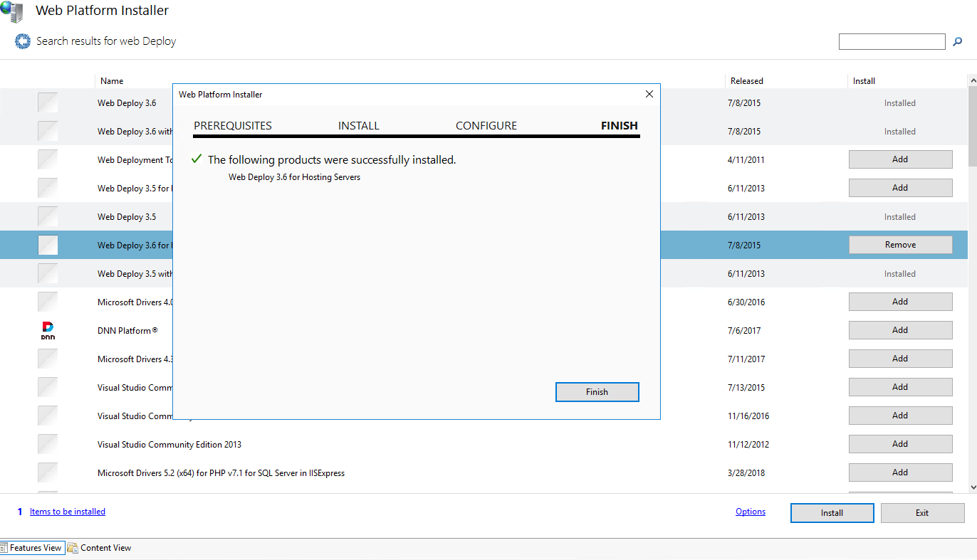Add Visual Studio item released 7/13/2015

pos(900,387)
